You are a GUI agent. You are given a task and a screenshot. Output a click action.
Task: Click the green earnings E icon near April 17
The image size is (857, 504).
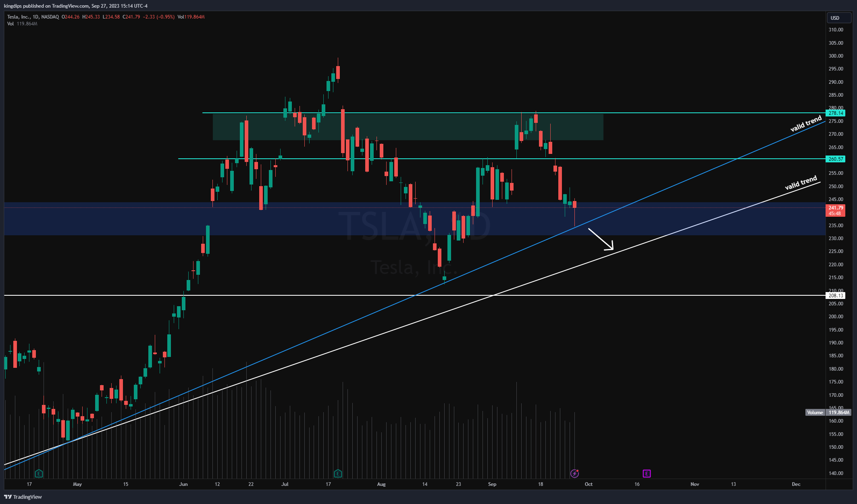(39, 473)
